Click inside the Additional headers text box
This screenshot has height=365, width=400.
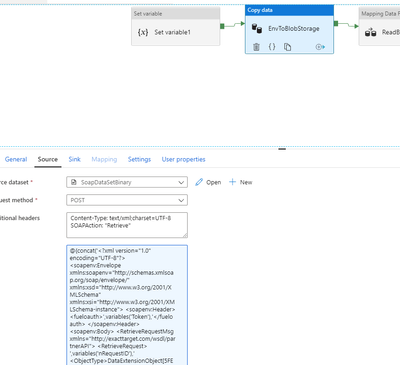(x=127, y=225)
